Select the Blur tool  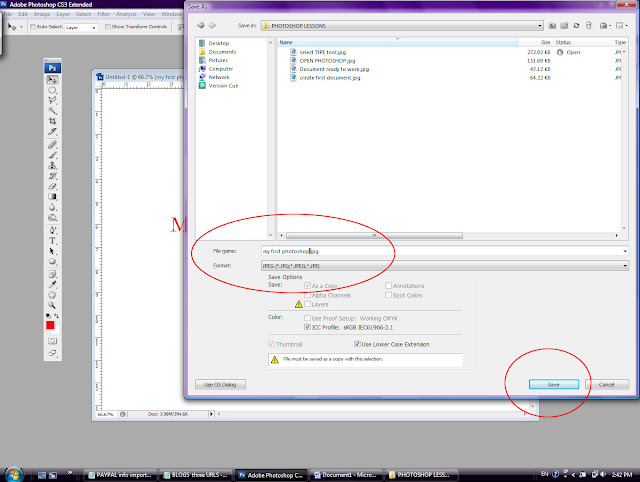pos(52,207)
